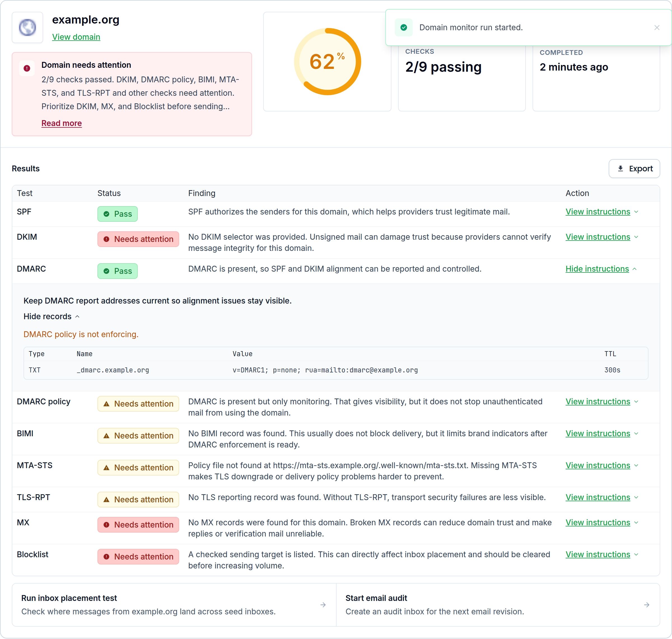
Task: Collapse the DMARC instructions chevron
Action: [634, 269]
